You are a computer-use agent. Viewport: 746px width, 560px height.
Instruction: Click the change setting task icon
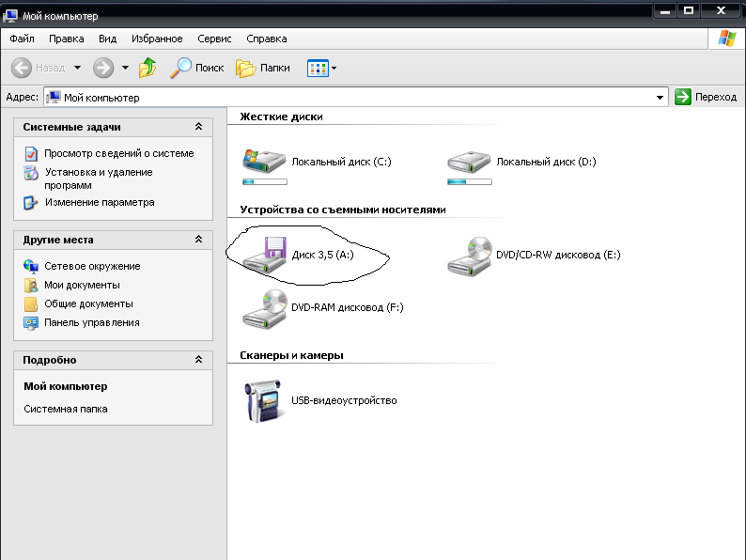click(x=30, y=203)
